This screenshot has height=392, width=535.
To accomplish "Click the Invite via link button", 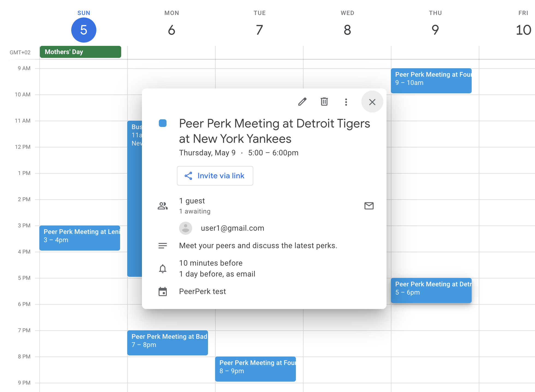I will pos(215,176).
